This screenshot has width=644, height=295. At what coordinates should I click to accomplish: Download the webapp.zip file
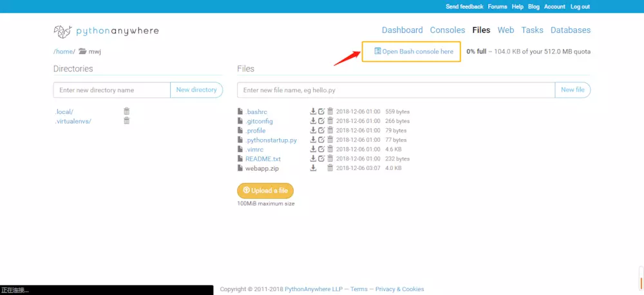click(x=313, y=168)
